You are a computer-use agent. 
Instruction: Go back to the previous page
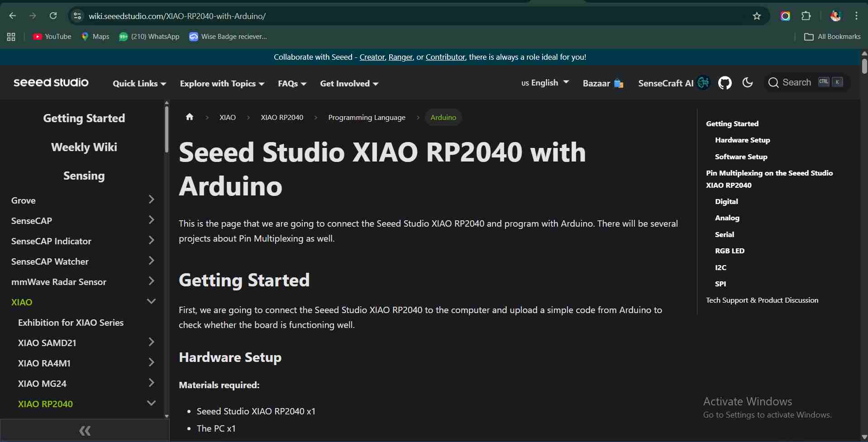click(12, 16)
